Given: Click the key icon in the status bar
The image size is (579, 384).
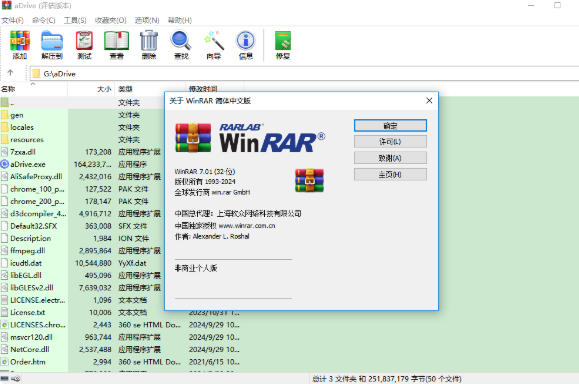Looking at the screenshot, I should point(16,378).
